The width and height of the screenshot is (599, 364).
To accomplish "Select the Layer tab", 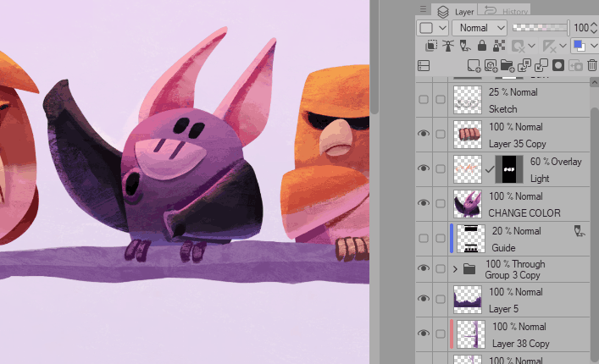I will (456, 11).
